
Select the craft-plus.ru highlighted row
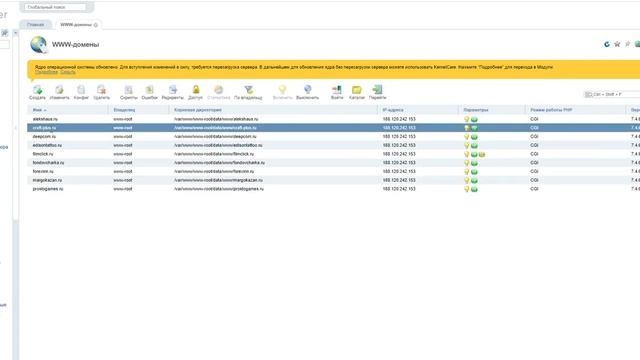[x=333, y=128]
